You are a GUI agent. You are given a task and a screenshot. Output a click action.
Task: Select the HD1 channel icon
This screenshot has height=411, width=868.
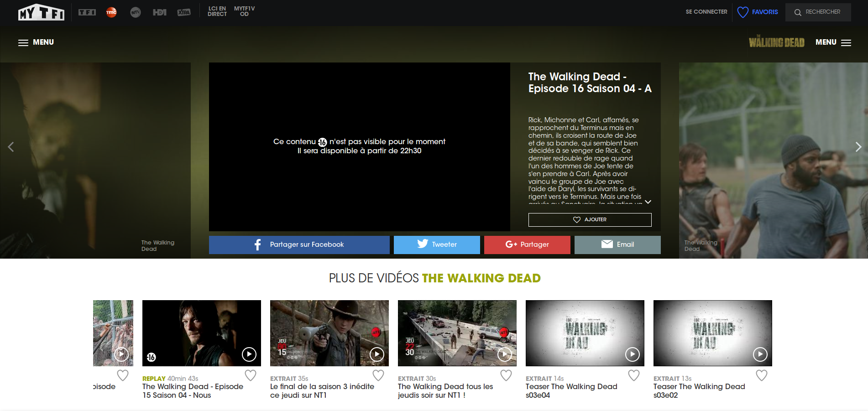[x=159, y=12]
